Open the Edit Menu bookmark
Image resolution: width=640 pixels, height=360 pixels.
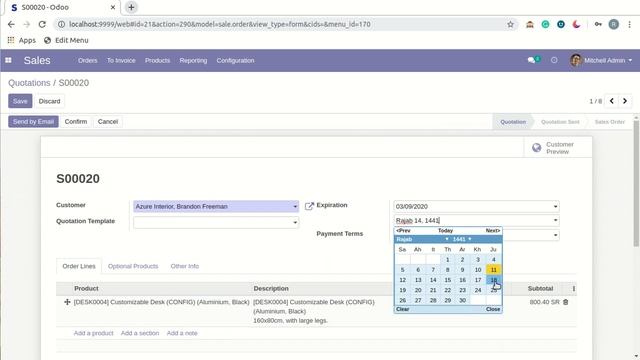pyautogui.click(x=66, y=40)
